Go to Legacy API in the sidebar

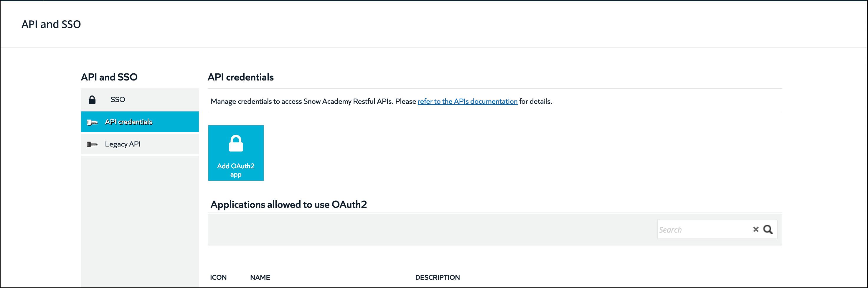(140, 144)
